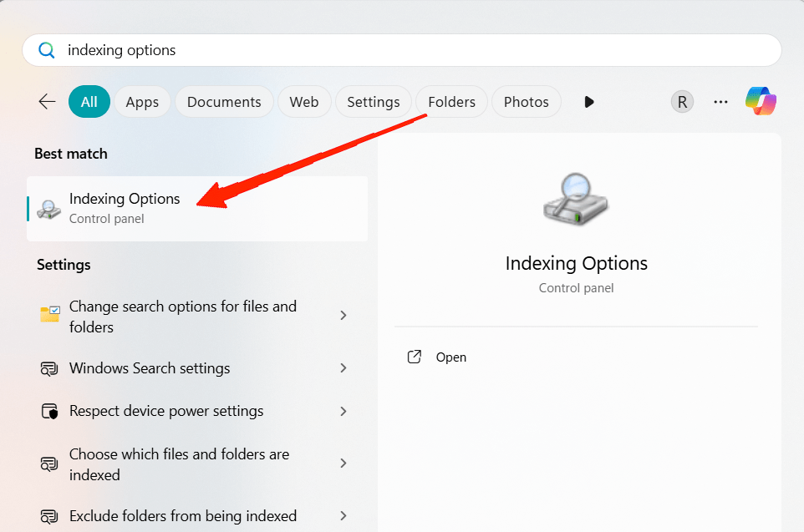
Task: Click the Open external-link icon
Action: coord(415,357)
